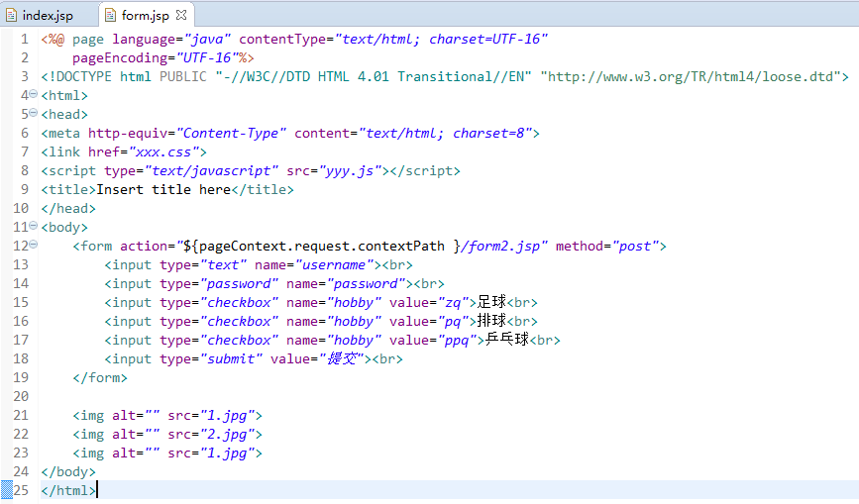
Task: Click the form.jsp file icon
Action: coord(110,15)
